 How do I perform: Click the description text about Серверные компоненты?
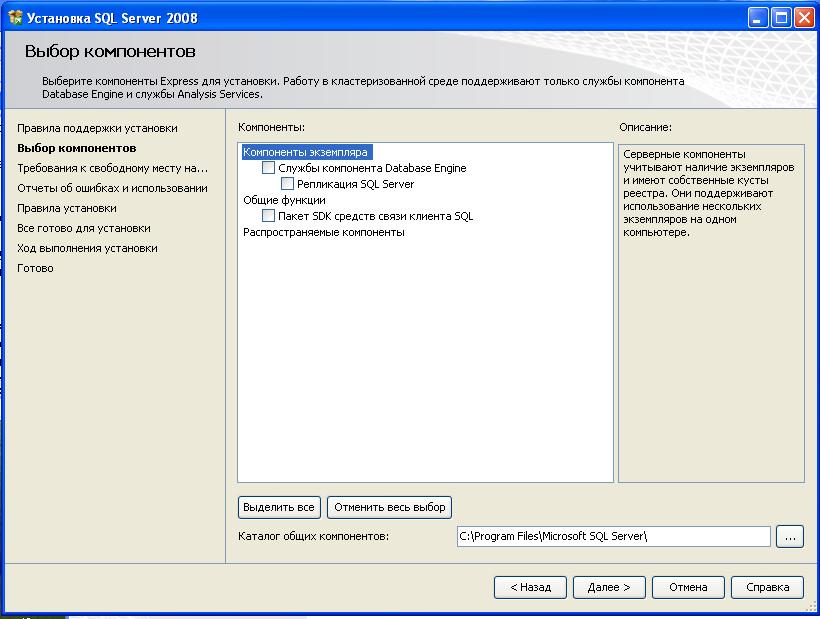coord(709,193)
